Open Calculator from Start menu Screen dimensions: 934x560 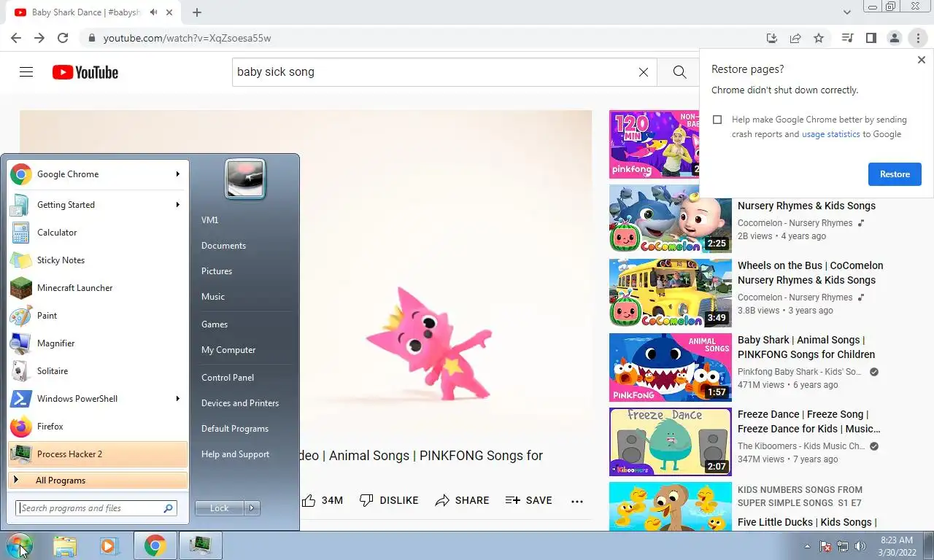pos(98,233)
